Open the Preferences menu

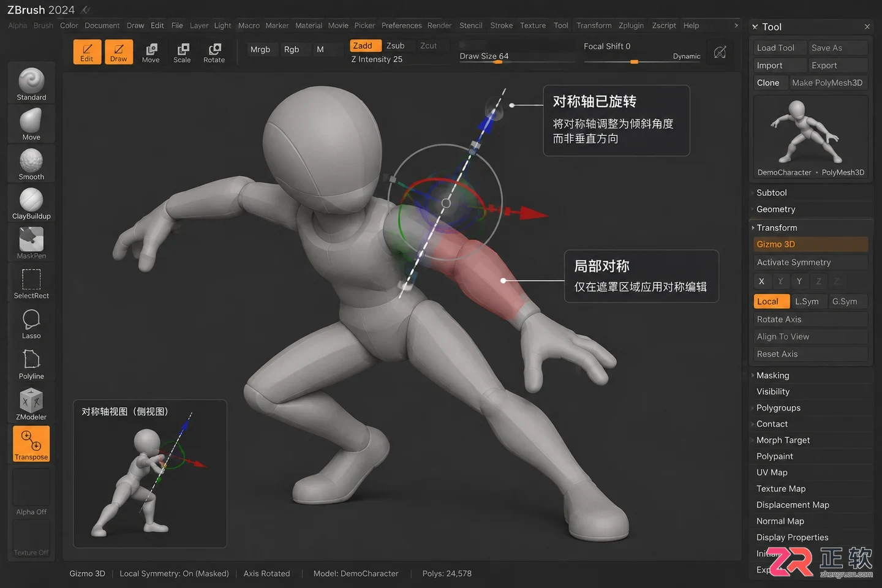(401, 26)
